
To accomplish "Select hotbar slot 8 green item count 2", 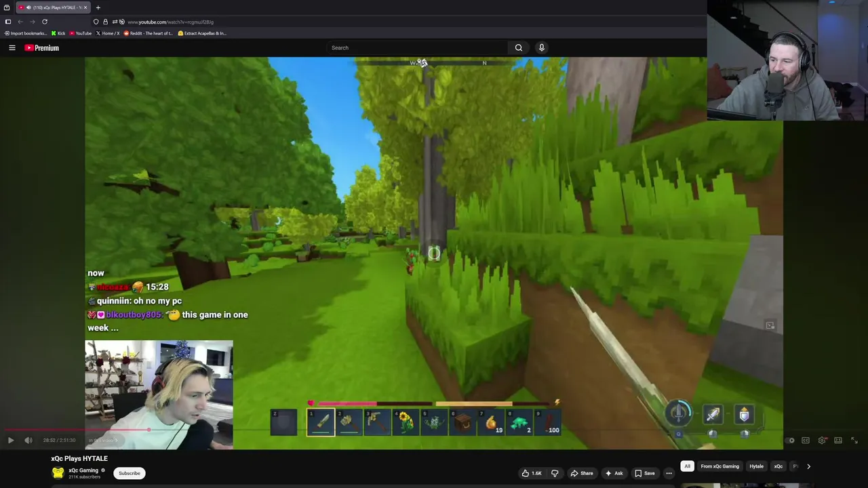I will tap(519, 422).
